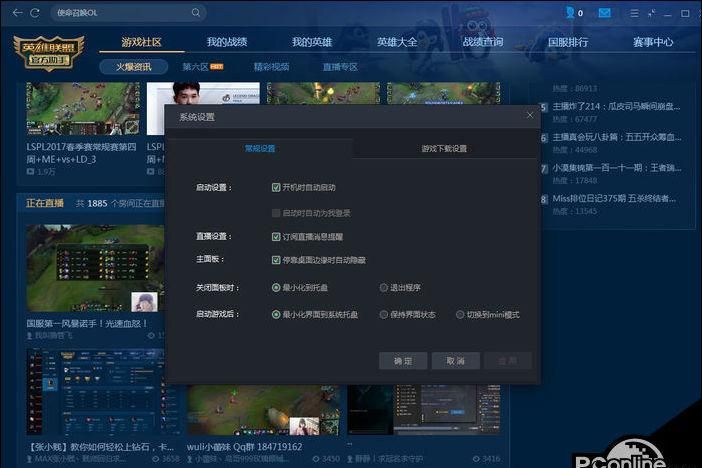The width and height of the screenshot is (702, 468).
Task: Select the 火爆资讯 sub-tab
Action: [133, 67]
